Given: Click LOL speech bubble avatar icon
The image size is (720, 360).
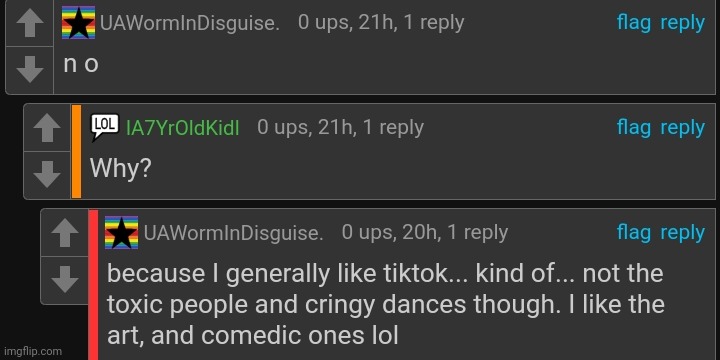Looking at the screenshot, I should 105,127.
